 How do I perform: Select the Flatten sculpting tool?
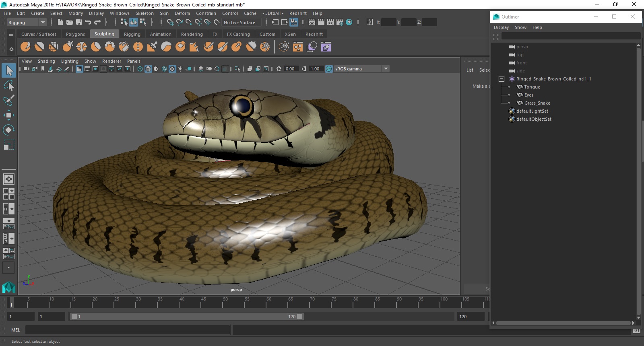point(96,47)
